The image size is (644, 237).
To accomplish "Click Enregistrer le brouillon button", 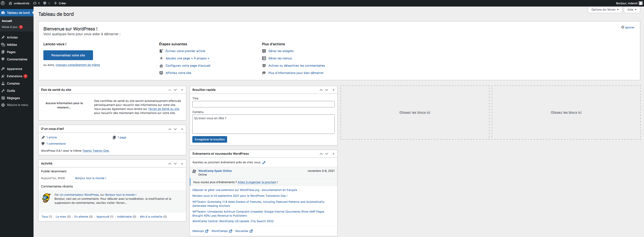I will pos(209,139).
